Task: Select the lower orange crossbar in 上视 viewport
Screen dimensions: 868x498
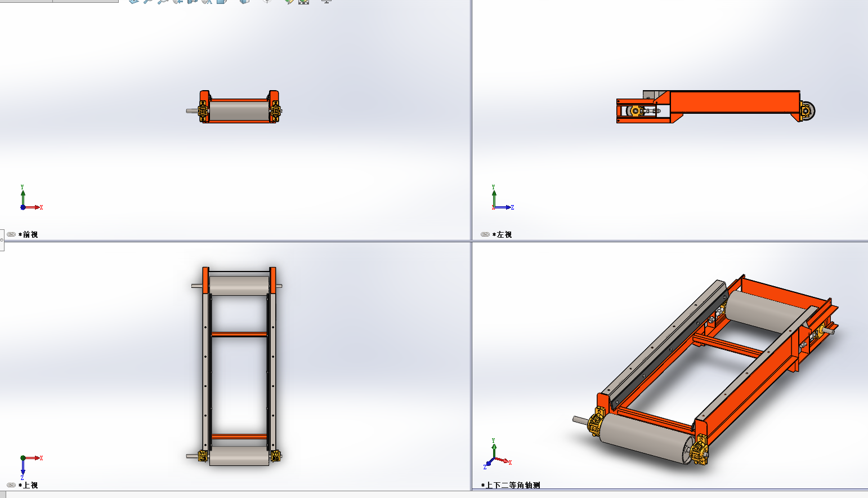Action: [239, 437]
